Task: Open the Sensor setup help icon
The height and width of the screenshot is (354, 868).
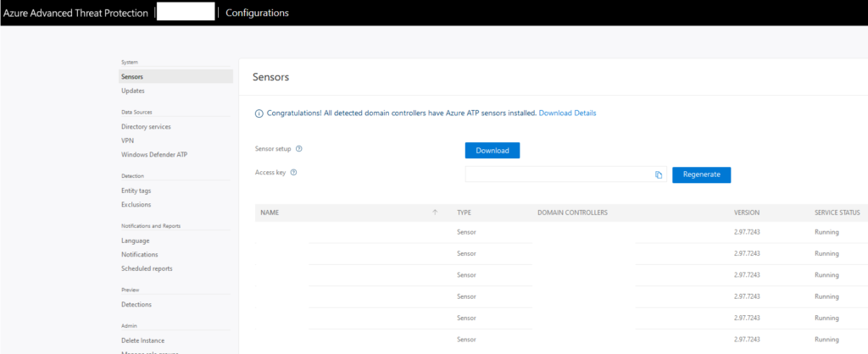Action: click(299, 149)
